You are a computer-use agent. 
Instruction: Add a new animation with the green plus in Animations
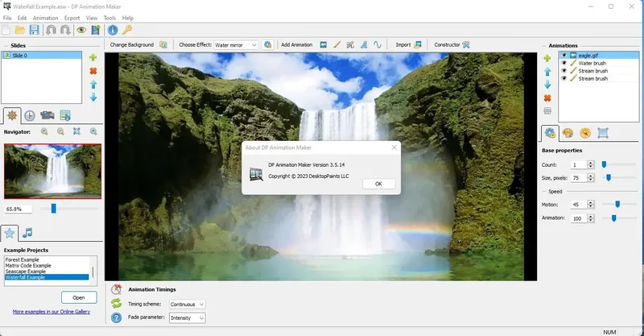point(547,58)
